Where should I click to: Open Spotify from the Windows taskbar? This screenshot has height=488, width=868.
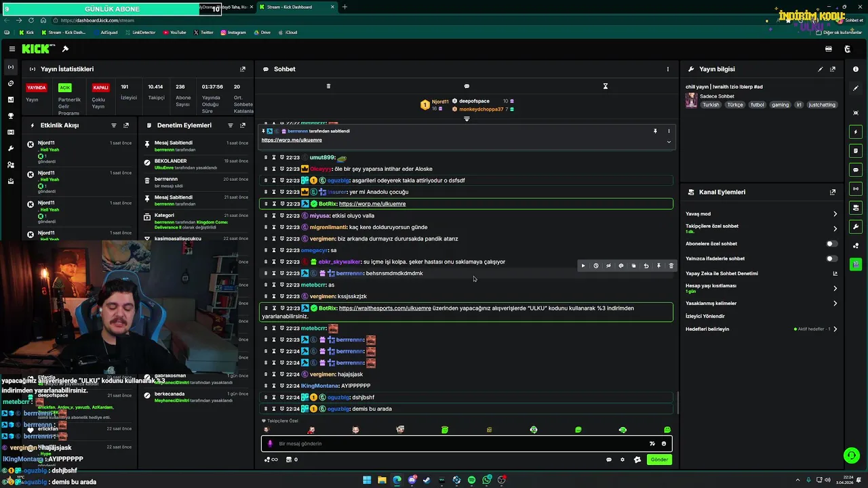(x=471, y=480)
